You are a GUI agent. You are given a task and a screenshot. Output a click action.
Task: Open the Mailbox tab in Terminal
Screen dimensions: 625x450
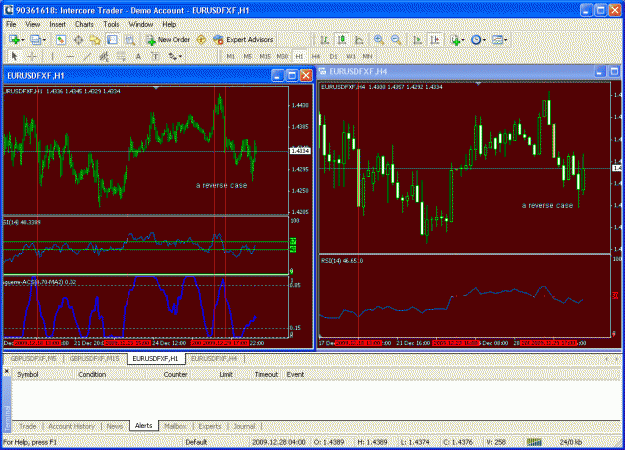(175, 426)
